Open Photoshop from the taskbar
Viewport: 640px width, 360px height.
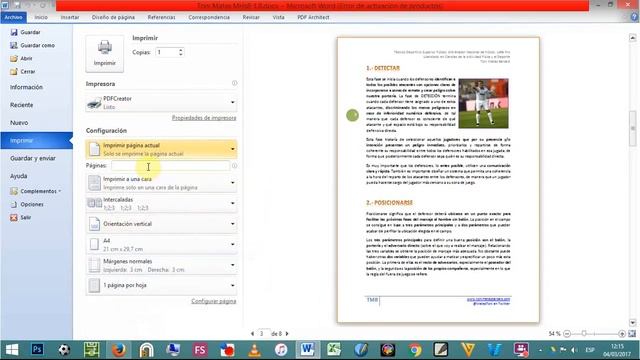point(37,350)
